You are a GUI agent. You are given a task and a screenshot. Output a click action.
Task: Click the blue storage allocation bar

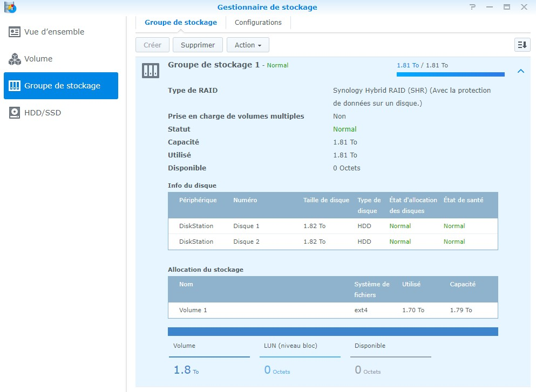coord(333,332)
